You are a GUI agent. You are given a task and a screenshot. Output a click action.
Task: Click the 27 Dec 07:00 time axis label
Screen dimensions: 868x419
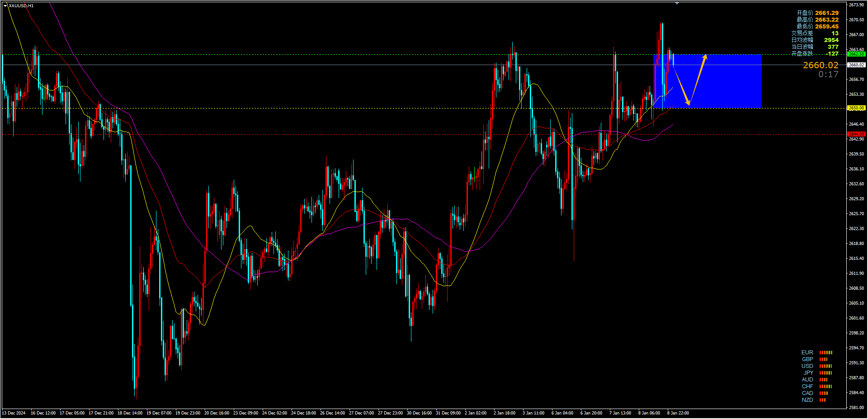361,413
